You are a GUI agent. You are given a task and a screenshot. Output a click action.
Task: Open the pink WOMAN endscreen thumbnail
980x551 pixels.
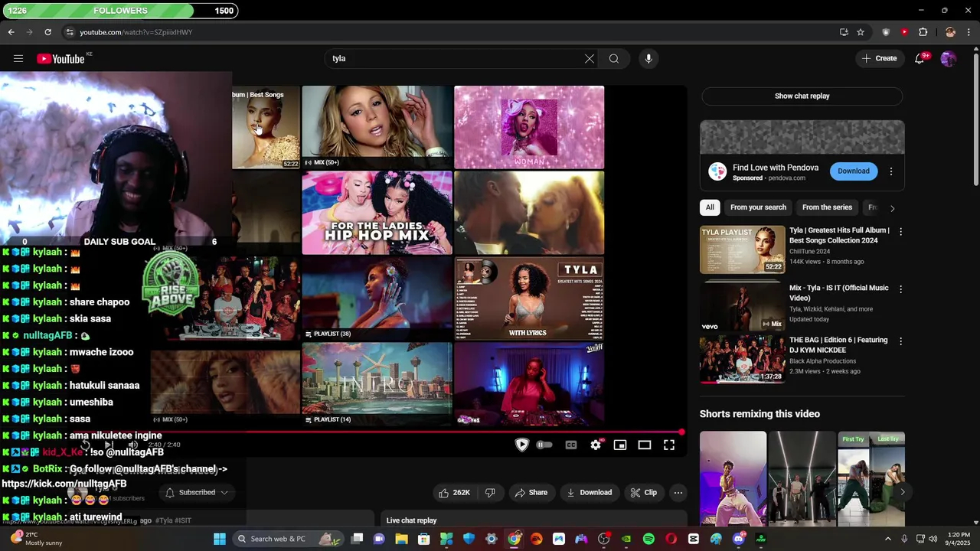click(x=529, y=127)
